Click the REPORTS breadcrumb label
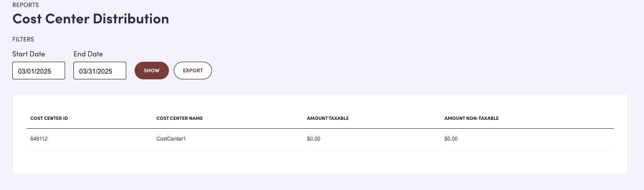This screenshot has width=644, height=190. click(26, 5)
